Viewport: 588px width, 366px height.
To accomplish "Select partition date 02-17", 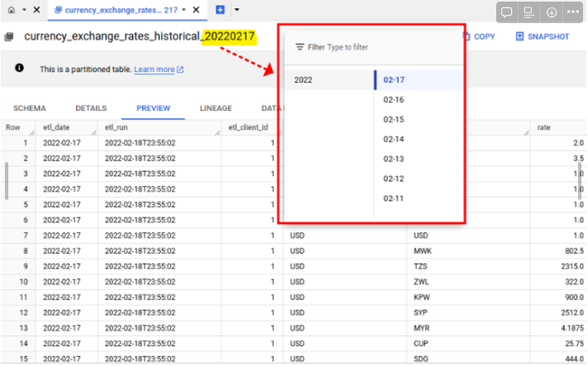I will pos(418,80).
